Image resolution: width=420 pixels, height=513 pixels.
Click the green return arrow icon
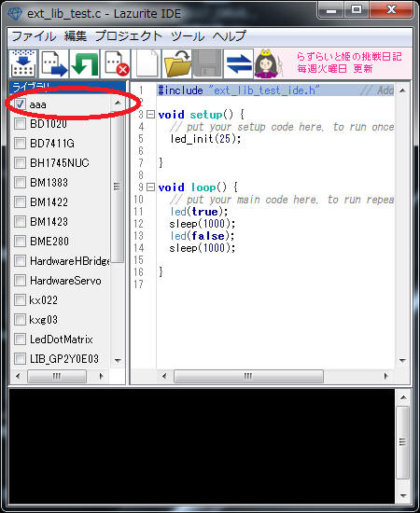(x=85, y=63)
